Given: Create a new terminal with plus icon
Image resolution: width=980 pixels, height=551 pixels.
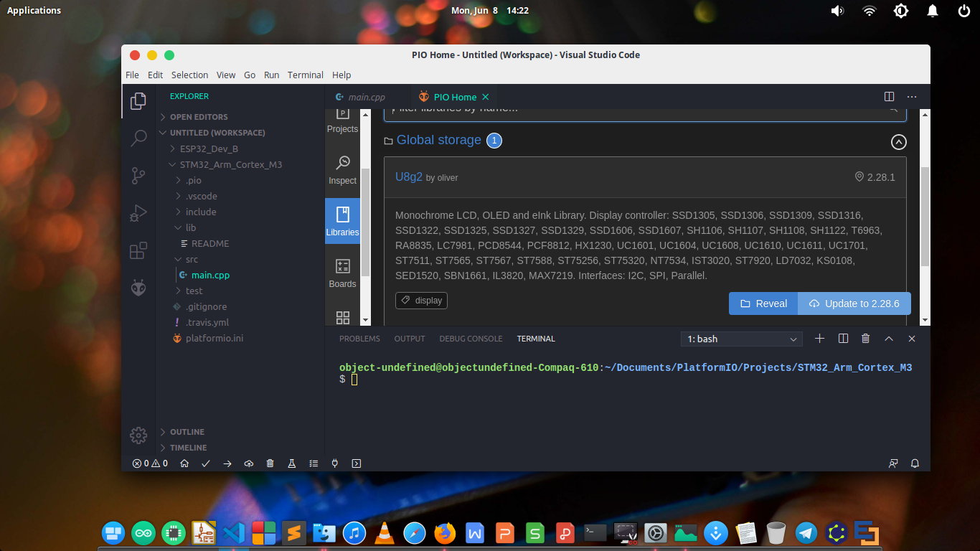Looking at the screenshot, I should click(820, 339).
